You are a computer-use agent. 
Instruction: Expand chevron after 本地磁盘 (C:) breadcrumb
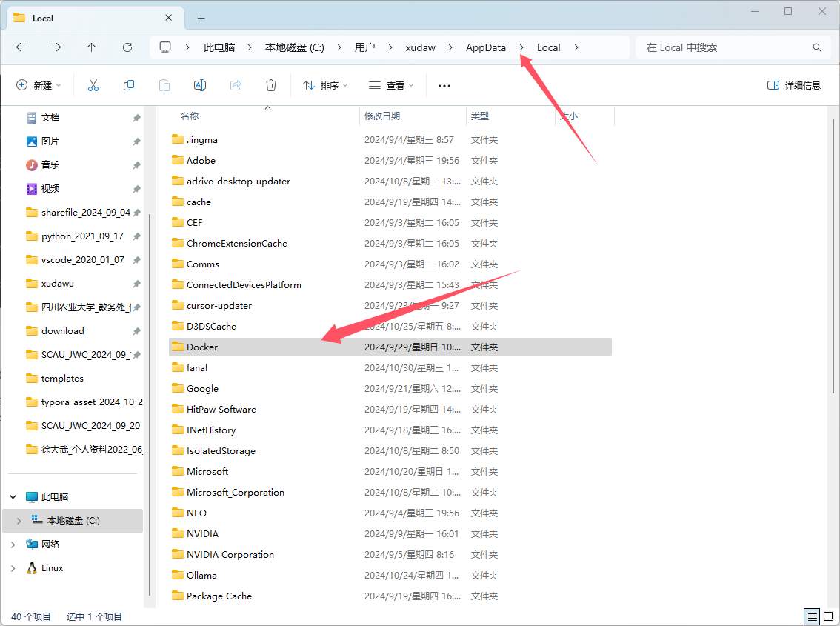point(339,47)
